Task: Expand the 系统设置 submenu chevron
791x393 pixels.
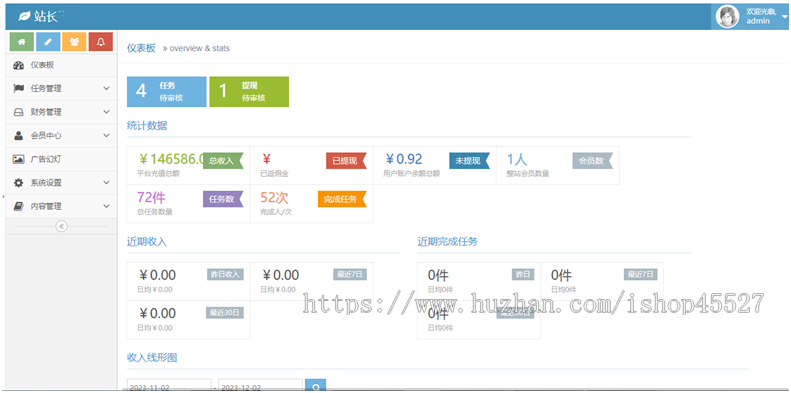Action: click(x=106, y=183)
